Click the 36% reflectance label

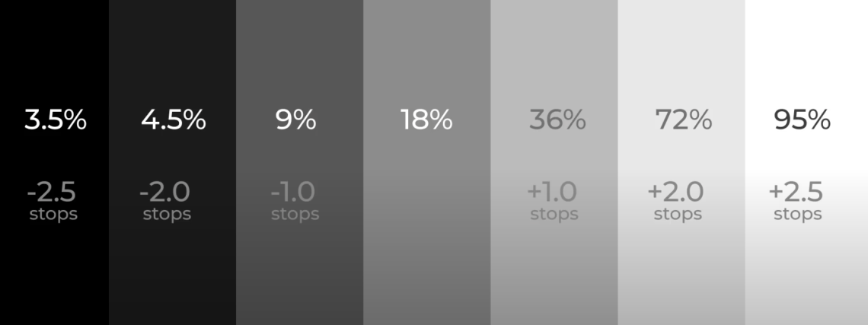[x=557, y=119]
